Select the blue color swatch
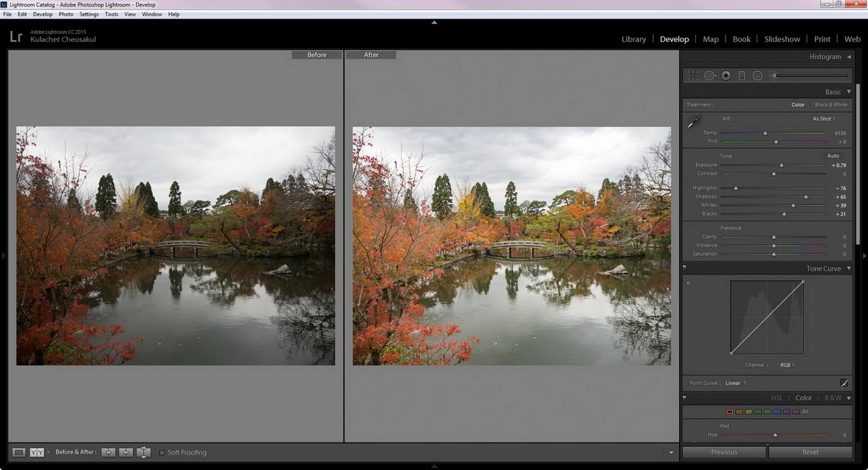Viewport: 868px width, 470px height. coord(777,412)
